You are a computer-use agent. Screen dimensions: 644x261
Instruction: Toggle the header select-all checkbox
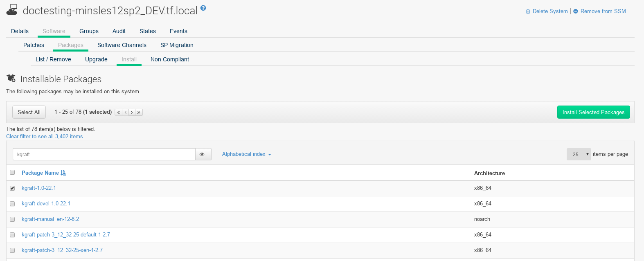(12, 173)
